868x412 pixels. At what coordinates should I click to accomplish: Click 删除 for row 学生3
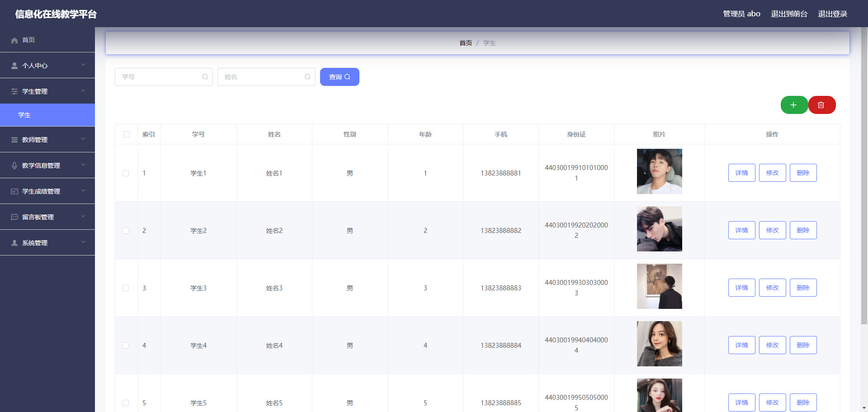[803, 288]
